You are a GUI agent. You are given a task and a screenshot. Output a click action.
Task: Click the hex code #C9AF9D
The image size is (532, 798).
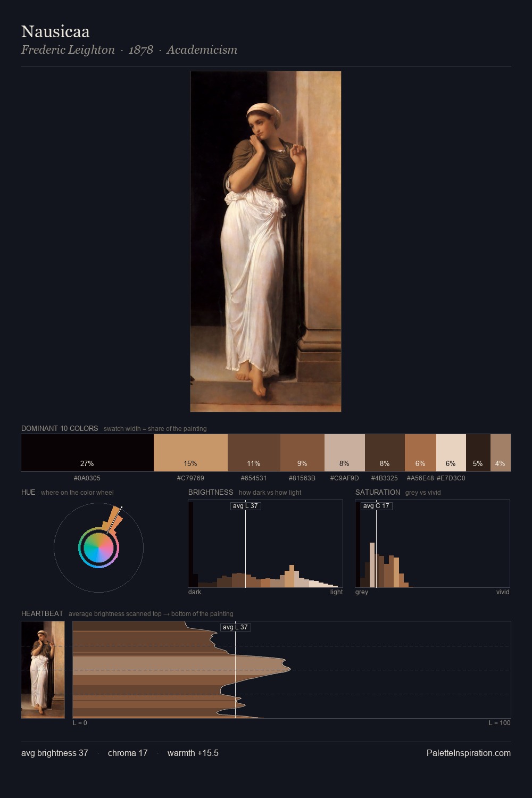point(345,478)
